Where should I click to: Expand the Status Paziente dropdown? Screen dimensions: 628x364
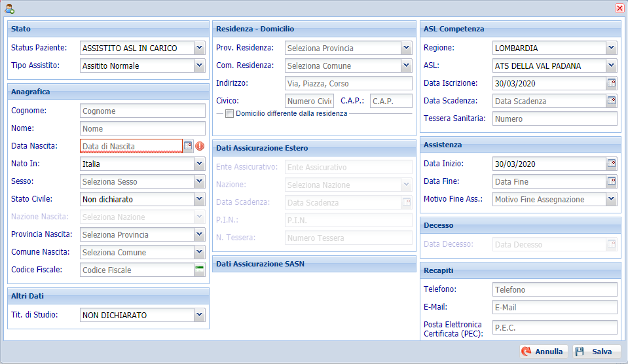coord(200,48)
